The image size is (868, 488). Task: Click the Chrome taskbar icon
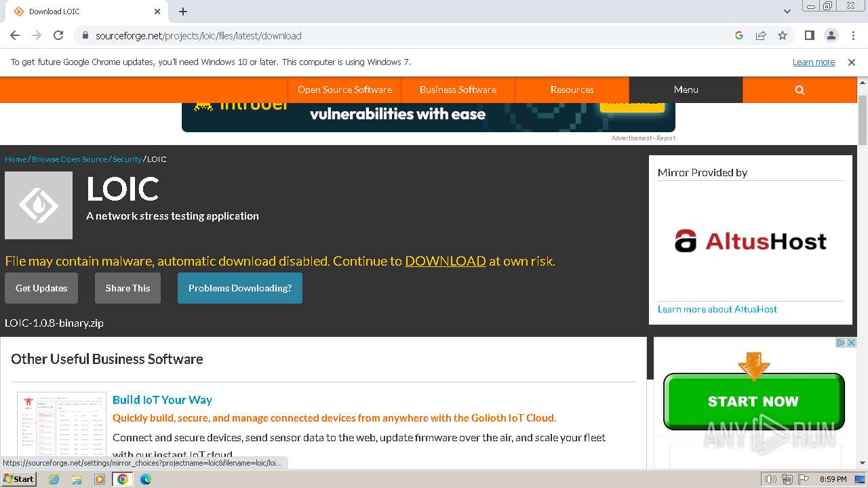pyautogui.click(x=123, y=479)
